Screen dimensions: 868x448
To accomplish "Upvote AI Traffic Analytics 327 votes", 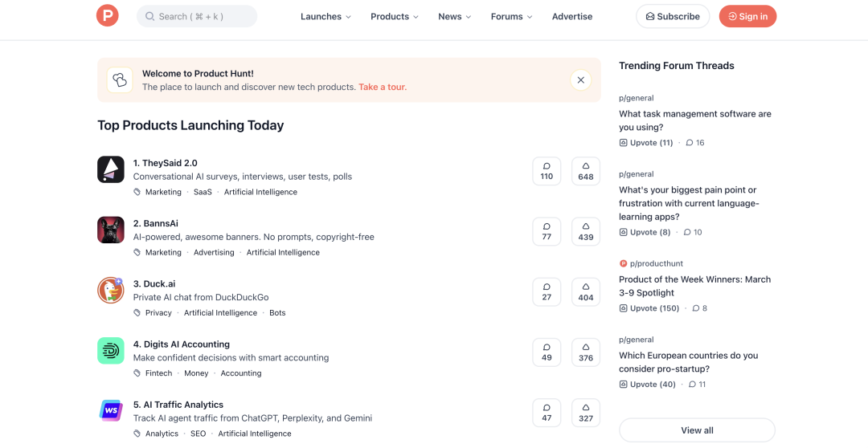I will coord(586,413).
